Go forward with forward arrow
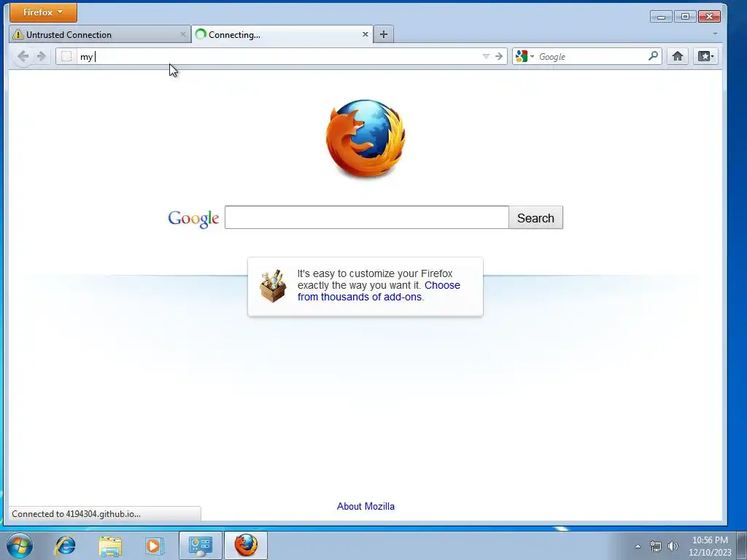Viewport: 747px width, 560px height. 42,57
